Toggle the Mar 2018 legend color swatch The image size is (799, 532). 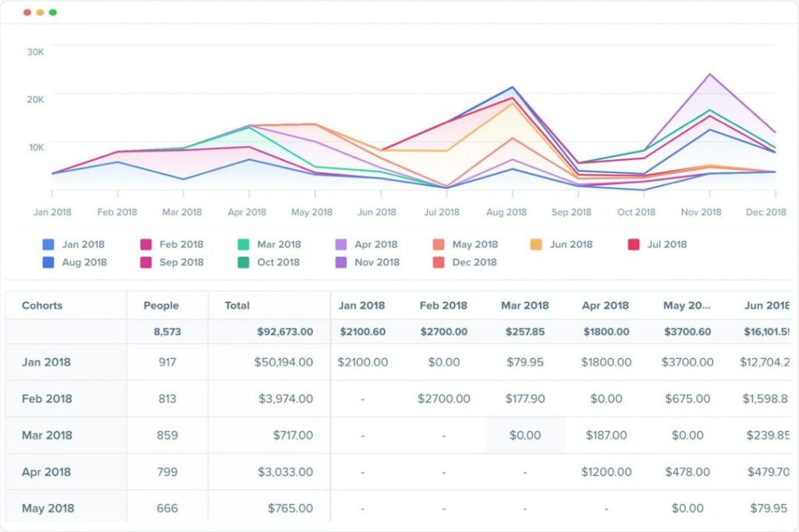243,245
